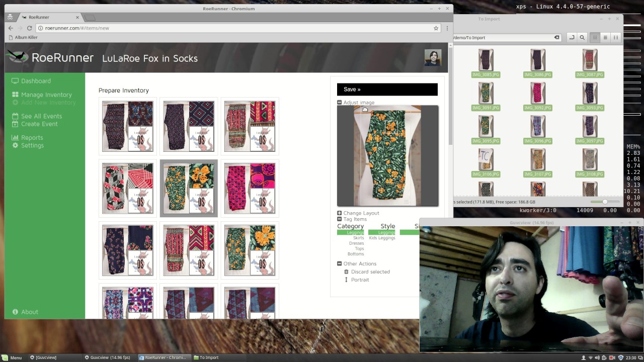Image resolution: width=644 pixels, height=362 pixels.
Task: Click the Manage Inventory grid icon
Action: click(15, 95)
